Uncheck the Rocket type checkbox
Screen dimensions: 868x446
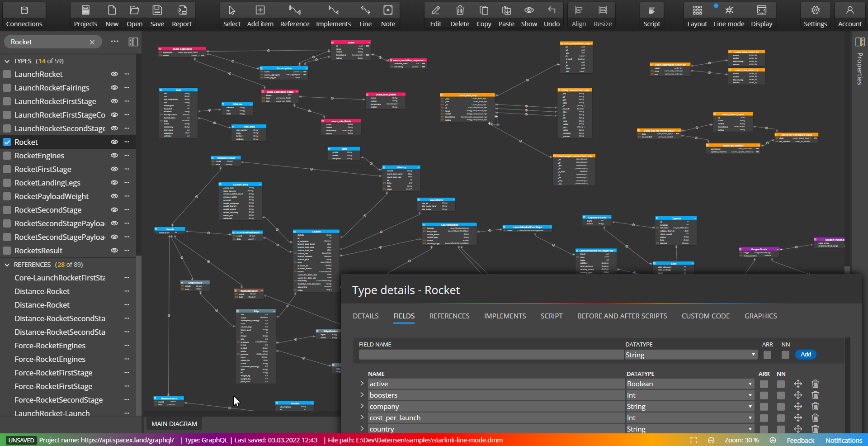coord(7,142)
